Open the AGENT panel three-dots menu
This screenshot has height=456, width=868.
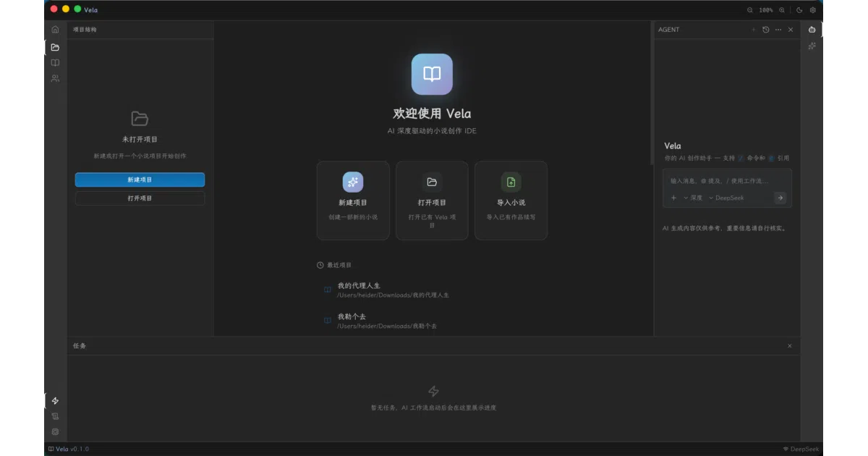click(778, 30)
